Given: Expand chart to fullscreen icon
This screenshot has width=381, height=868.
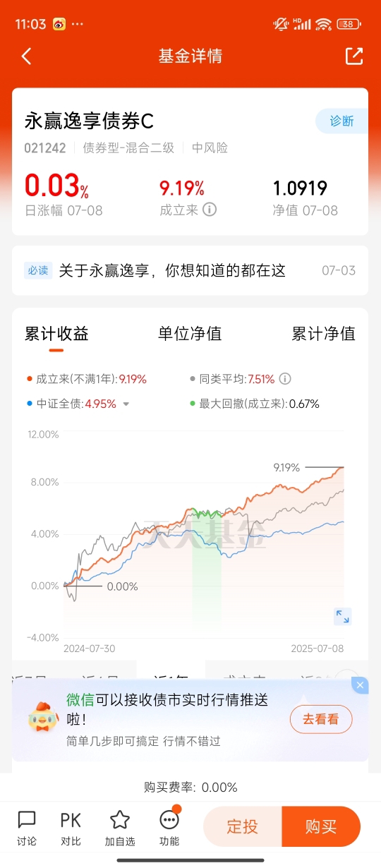Looking at the screenshot, I should pos(343,616).
